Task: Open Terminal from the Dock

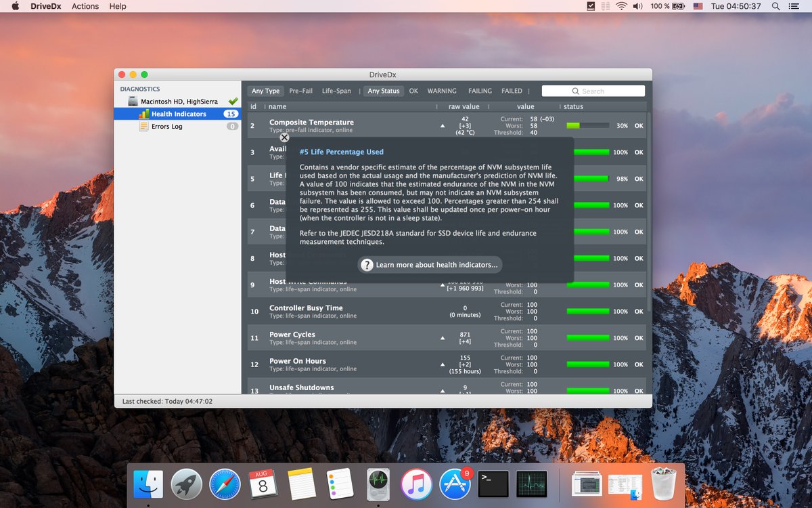Action: 493,484
